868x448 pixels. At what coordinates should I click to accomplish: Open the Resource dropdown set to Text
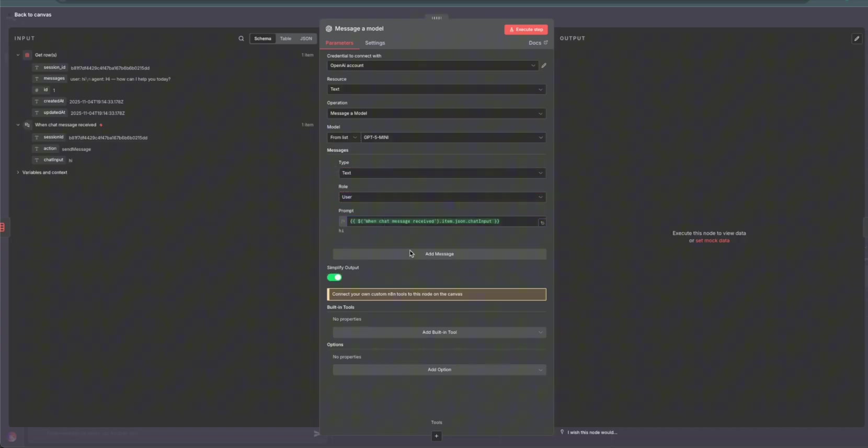click(437, 89)
